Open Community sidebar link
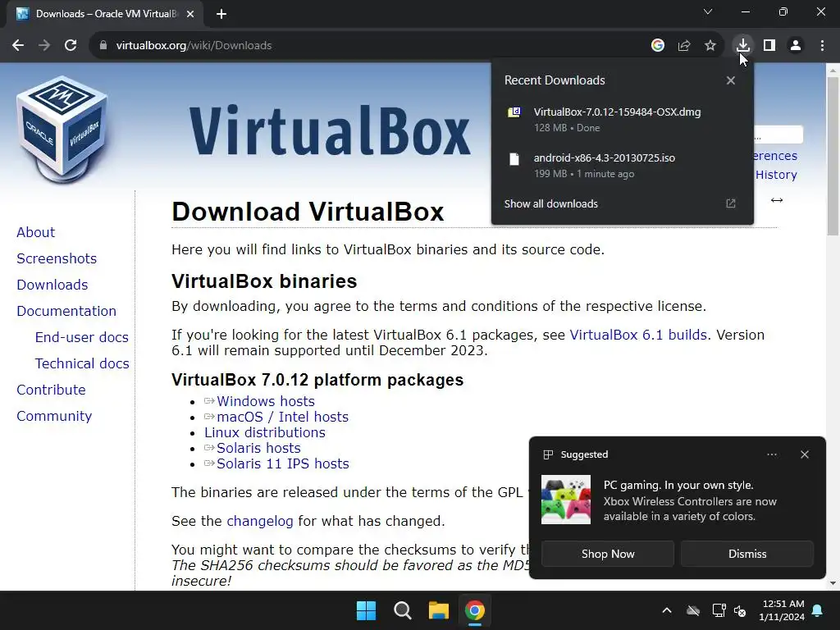840x630 pixels. 54,416
